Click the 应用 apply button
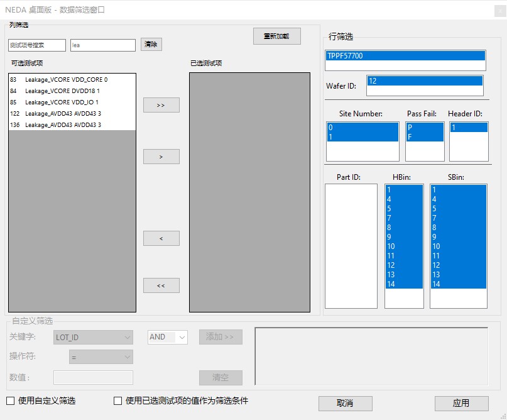507x420 pixels. (x=461, y=403)
